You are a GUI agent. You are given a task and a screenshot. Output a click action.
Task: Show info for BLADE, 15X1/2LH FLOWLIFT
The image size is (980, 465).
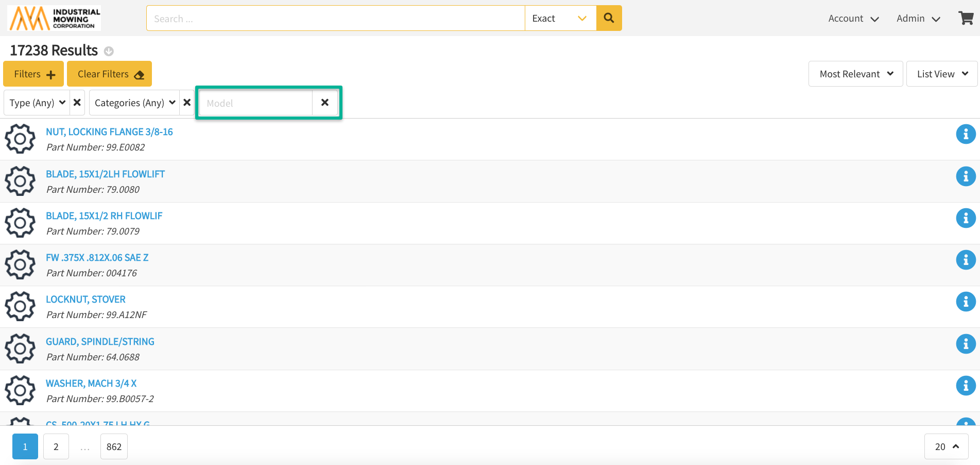pyautogui.click(x=966, y=176)
